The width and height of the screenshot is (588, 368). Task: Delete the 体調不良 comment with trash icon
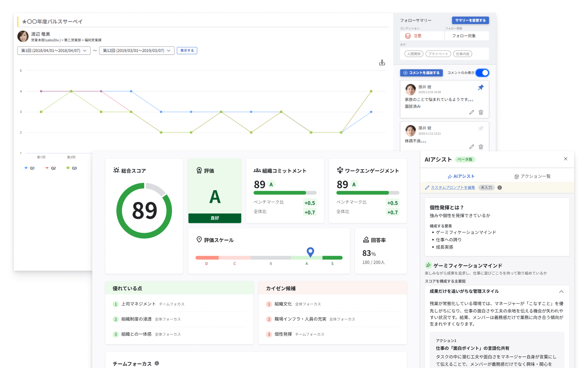tap(481, 146)
